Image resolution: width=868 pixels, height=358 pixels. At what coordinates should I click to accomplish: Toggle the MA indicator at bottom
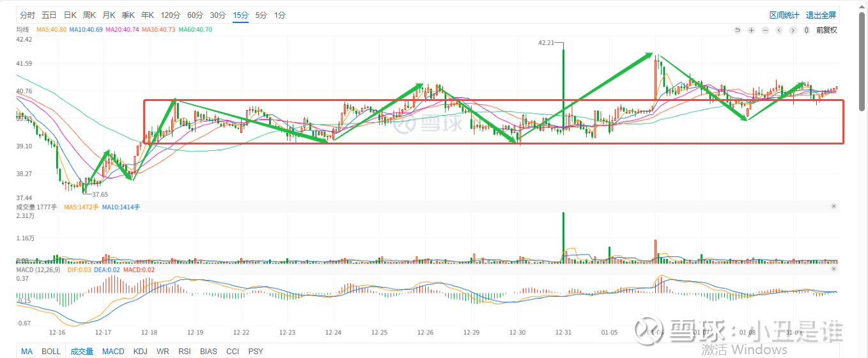[27, 352]
